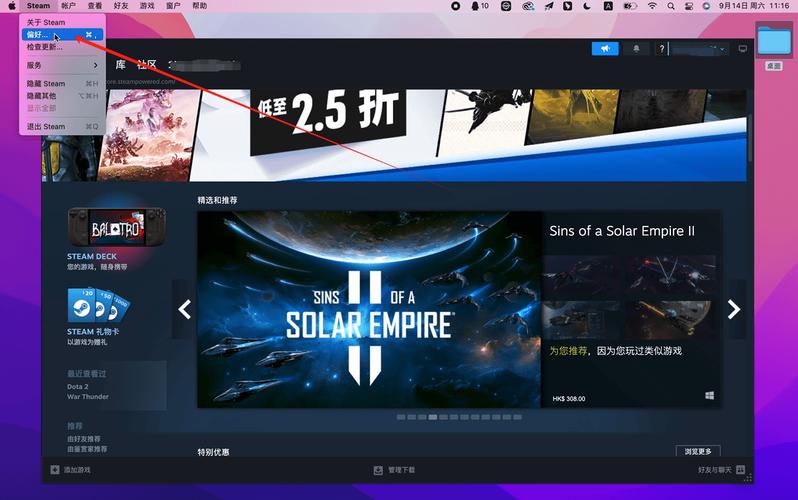Screen dimensions: 798x500
Task: Select 隐藏其他 in the Steam menu
Action: point(63,96)
